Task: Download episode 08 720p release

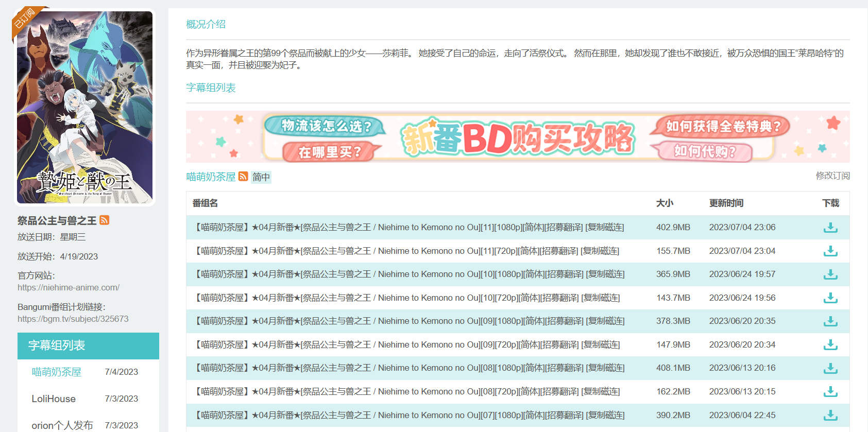Action: 830,392
